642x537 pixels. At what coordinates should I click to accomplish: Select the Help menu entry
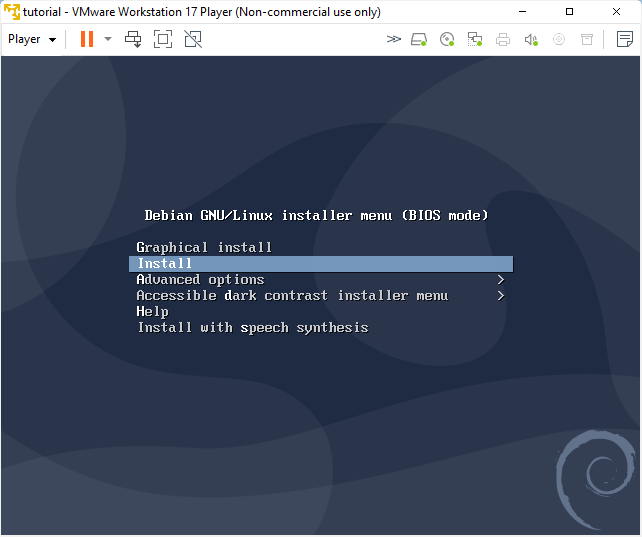(x=152, y=312)
